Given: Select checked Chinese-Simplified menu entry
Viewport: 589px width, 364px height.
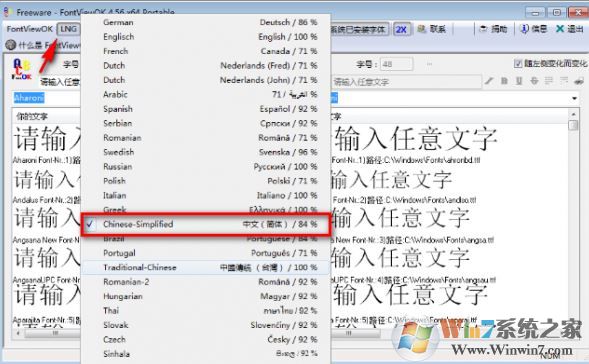Looking at the screenshot, I should tap(206, 224).
